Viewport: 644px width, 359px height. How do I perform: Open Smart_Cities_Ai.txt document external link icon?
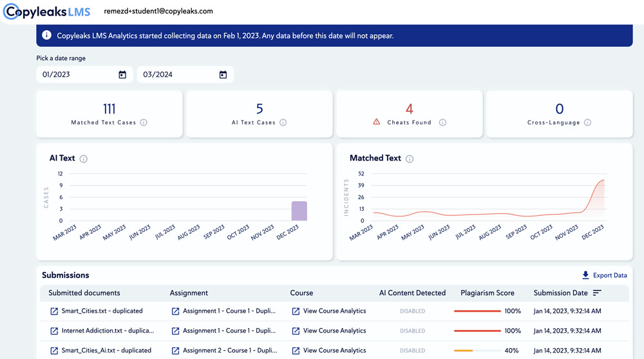pyautogui.click(x=54, y=351)
